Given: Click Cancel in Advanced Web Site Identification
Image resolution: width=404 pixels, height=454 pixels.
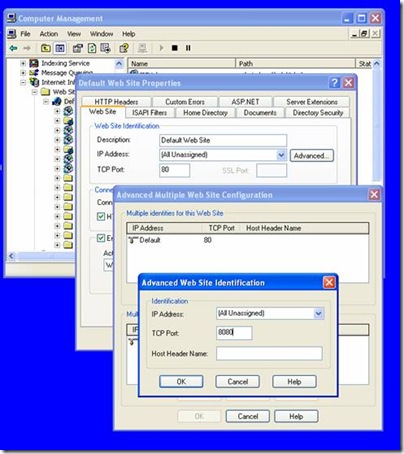Looking at the screenshot, I should pyautogui.click(x=238, y=382).
